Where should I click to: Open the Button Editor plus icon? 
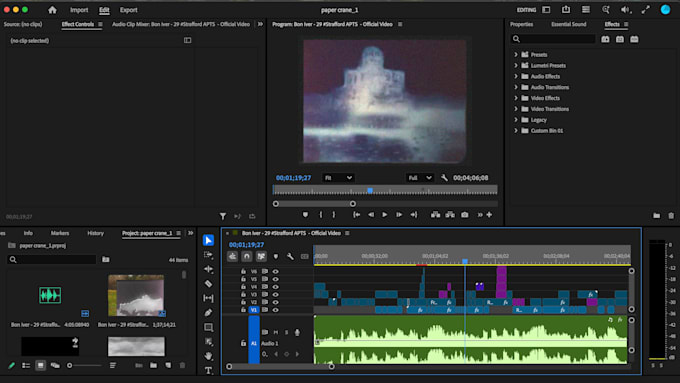click(x=489, y=215)
